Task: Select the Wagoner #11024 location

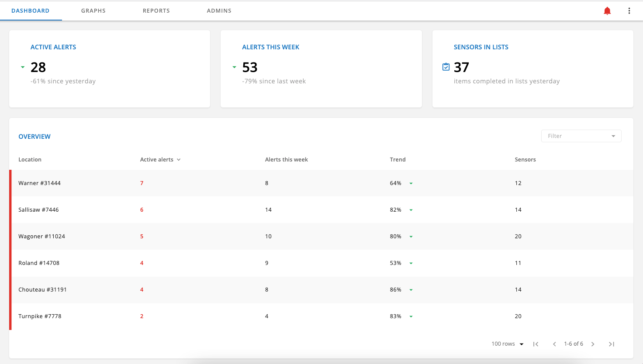Action: coord(41,236)
